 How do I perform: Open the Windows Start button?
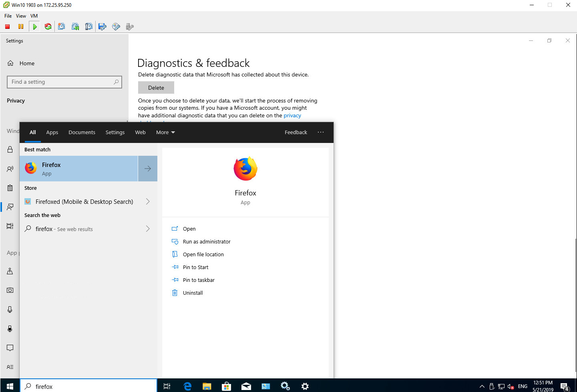click(x=10, y=386)
